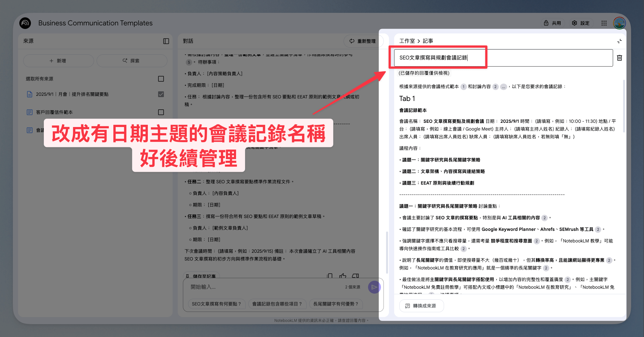Click note title input field
Viewport: 644px width, 337px height.
coord(503,58)
